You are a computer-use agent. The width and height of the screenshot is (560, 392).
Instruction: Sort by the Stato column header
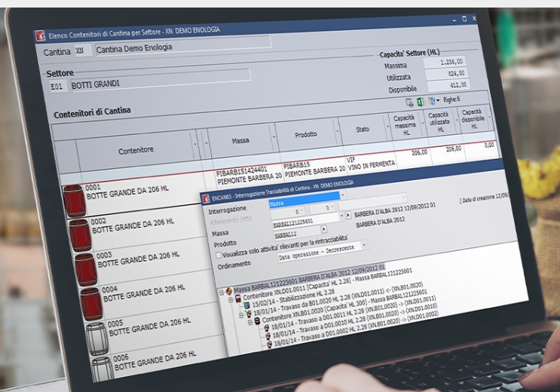[363, 130]
